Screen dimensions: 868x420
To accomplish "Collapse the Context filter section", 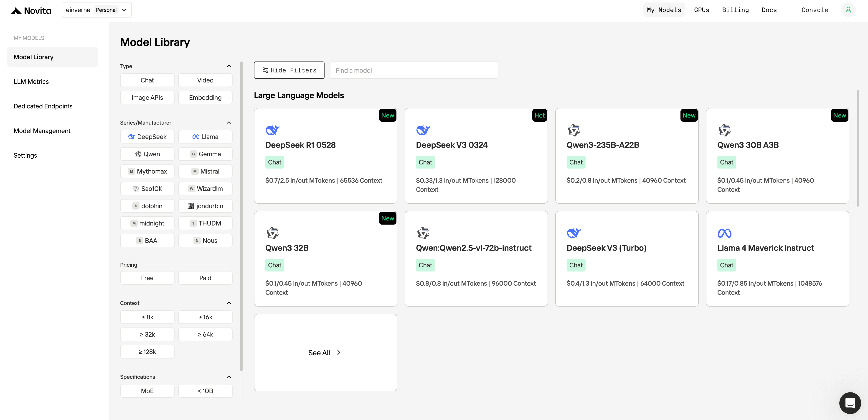I will 229,303.
